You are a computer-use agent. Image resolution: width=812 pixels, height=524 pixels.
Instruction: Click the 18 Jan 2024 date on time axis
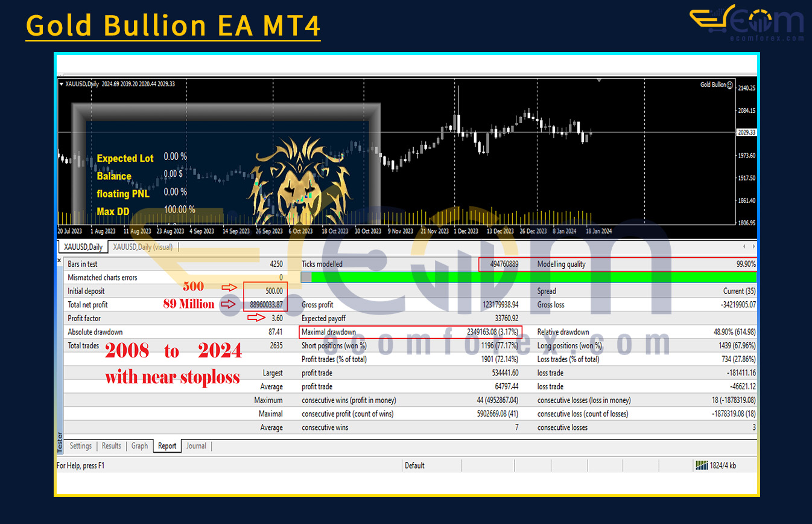click(599, 231)
